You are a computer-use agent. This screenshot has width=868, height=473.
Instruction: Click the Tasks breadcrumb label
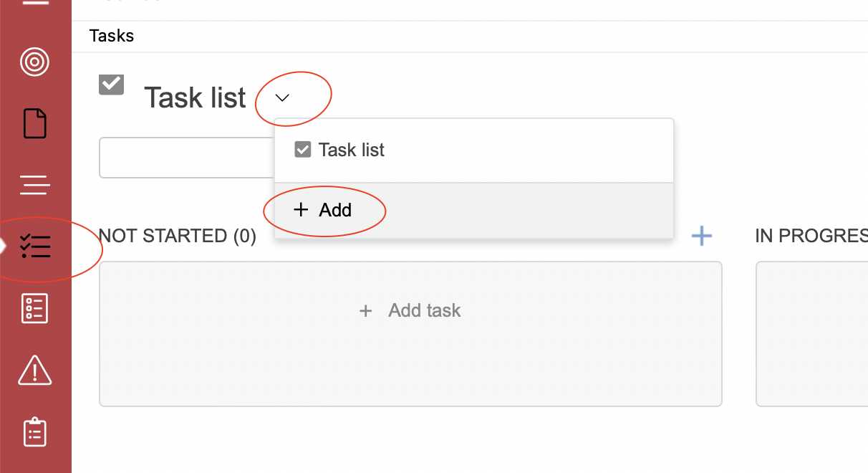(x=112, y=36)
